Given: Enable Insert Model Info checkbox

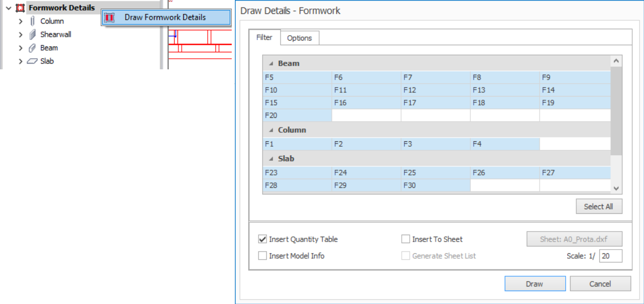Looking at the screenshot, I should pos(263,256).
